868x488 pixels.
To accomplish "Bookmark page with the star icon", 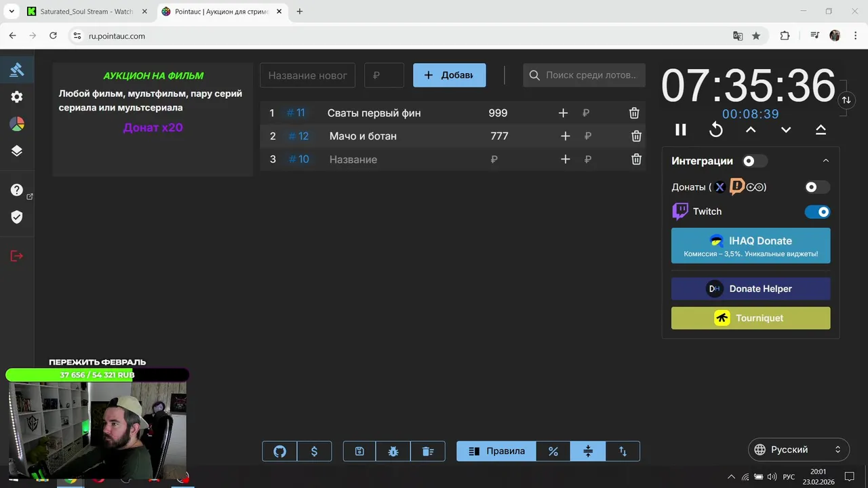I will [x=756, y=36].
